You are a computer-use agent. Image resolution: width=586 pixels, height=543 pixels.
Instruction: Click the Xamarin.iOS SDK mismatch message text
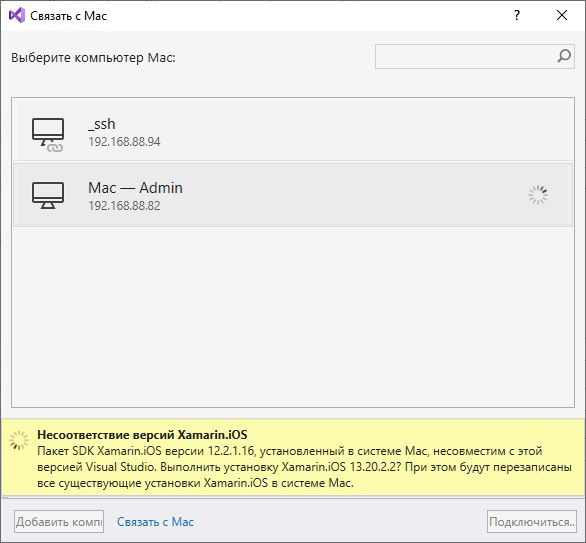tap(304, 467)
